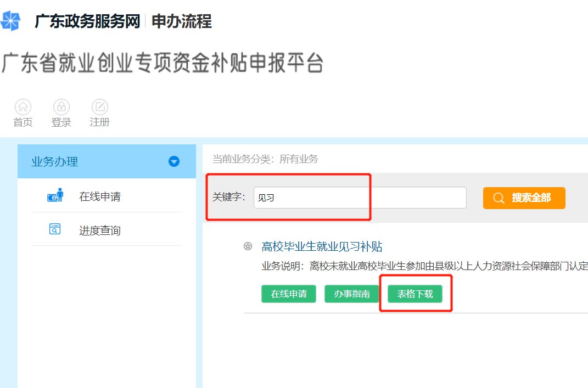Open the 高校毕业生就业见习补贴 link
588x388 pixels.
[x=322, y=246]
